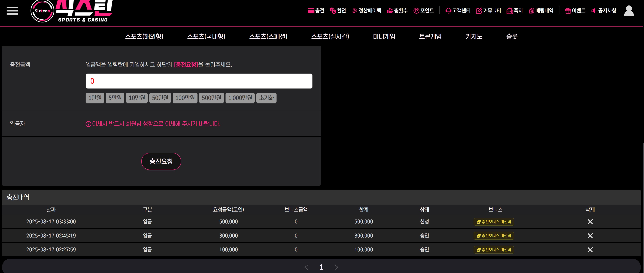
Task: Go to the 스포츠(해외형) menu
Action: [144, 37]
